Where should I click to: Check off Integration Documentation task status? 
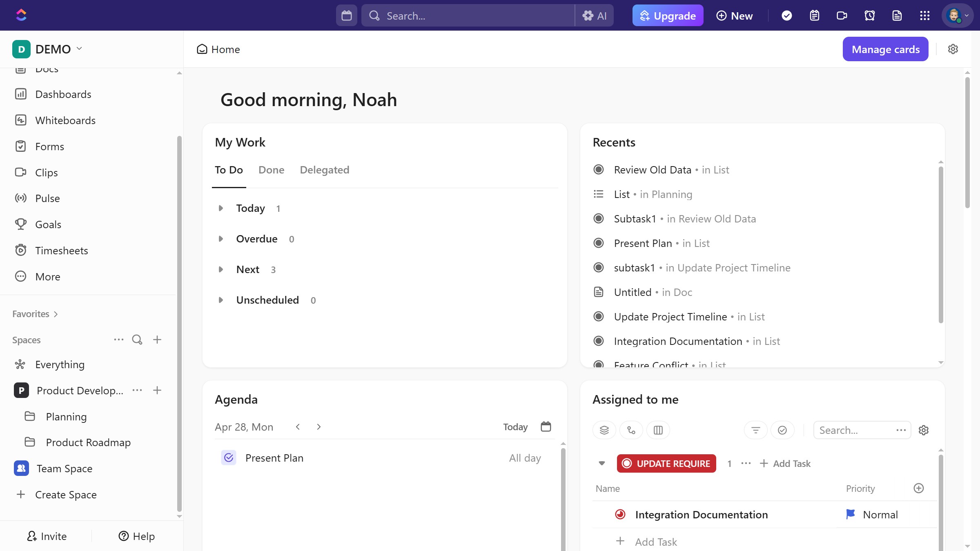point(620,515)
